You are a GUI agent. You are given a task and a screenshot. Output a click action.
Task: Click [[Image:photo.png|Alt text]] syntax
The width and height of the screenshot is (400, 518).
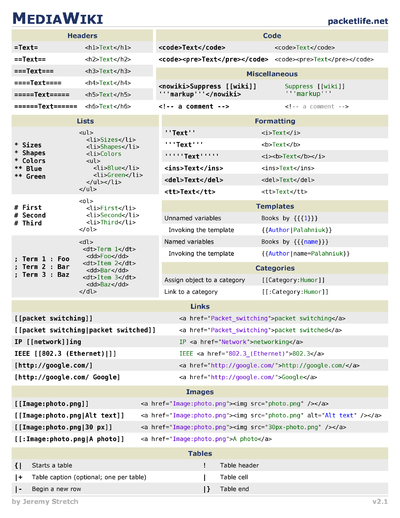69,415
